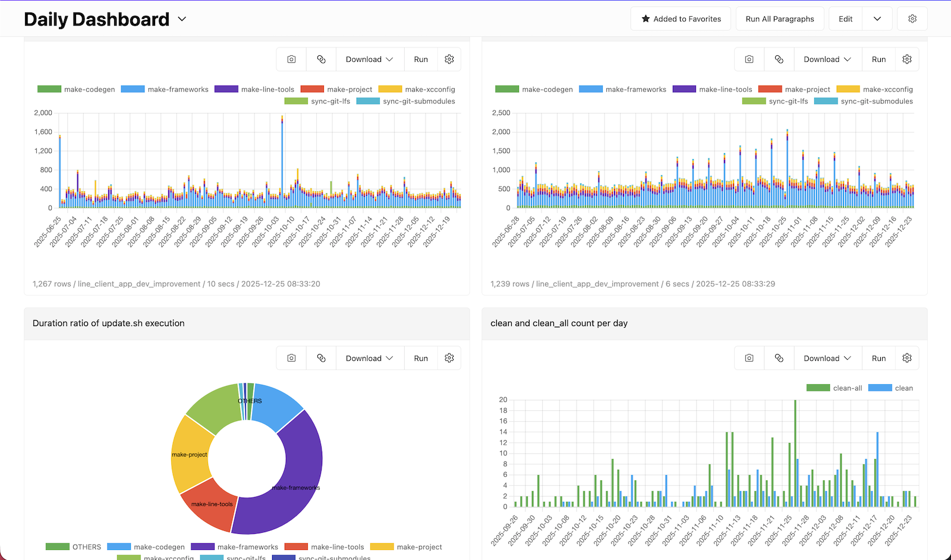The height and width of the screenshot is (560, 951).
Task: Click link icon in Duration ratio panel
Action: 322,358
